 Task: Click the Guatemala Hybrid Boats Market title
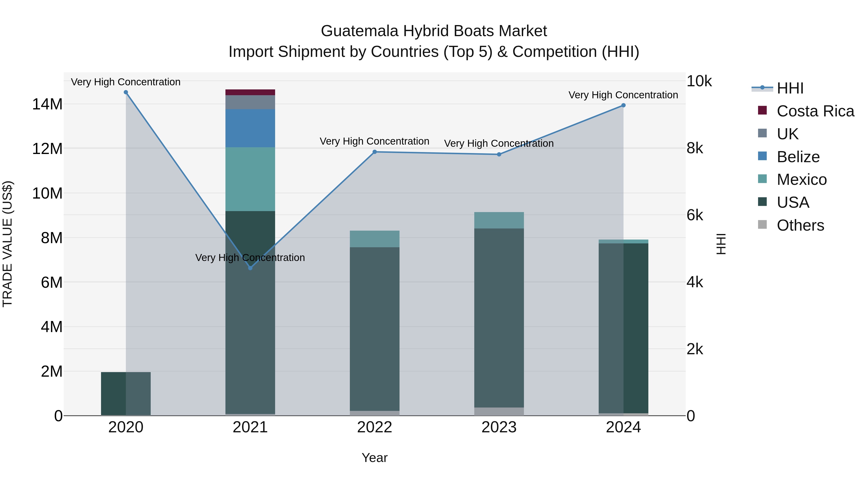click(x=434, y=31)
